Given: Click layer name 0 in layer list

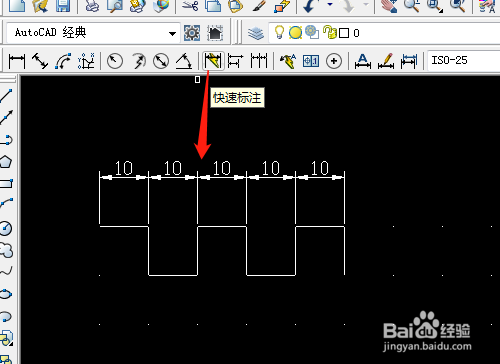Looking at the screenshot, I should [x=356, y=33].
